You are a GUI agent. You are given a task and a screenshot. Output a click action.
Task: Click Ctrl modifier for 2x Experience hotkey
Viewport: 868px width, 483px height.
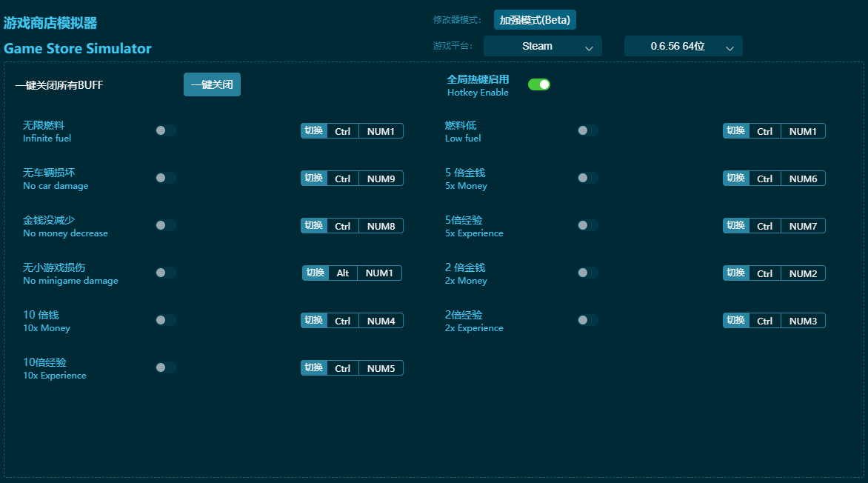(x=764, y=321)
